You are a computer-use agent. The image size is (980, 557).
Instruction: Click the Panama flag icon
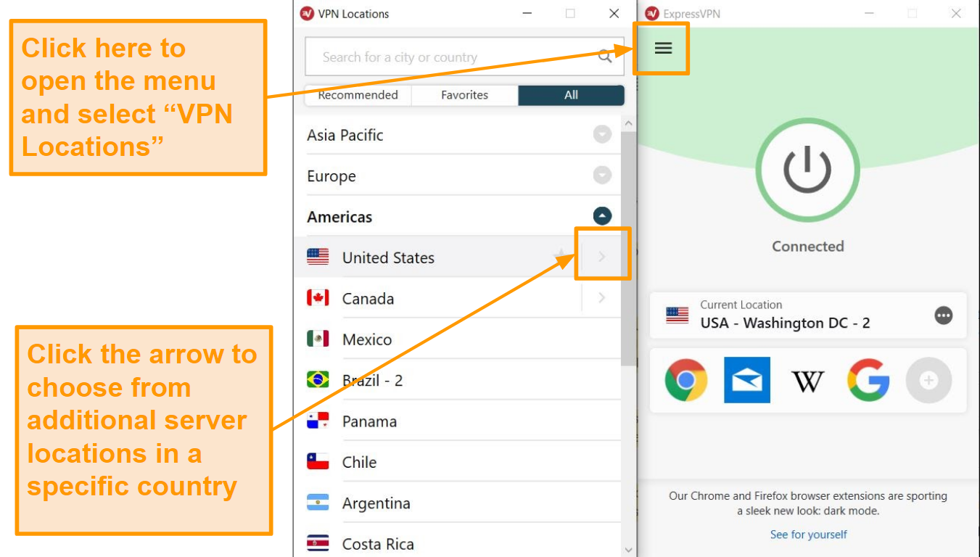318,421
